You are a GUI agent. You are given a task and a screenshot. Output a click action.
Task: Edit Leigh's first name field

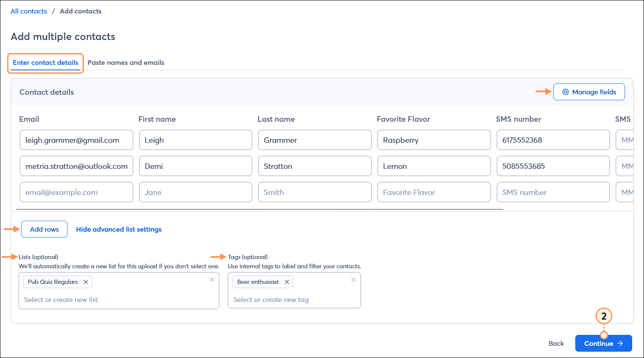tap(195, 140)
